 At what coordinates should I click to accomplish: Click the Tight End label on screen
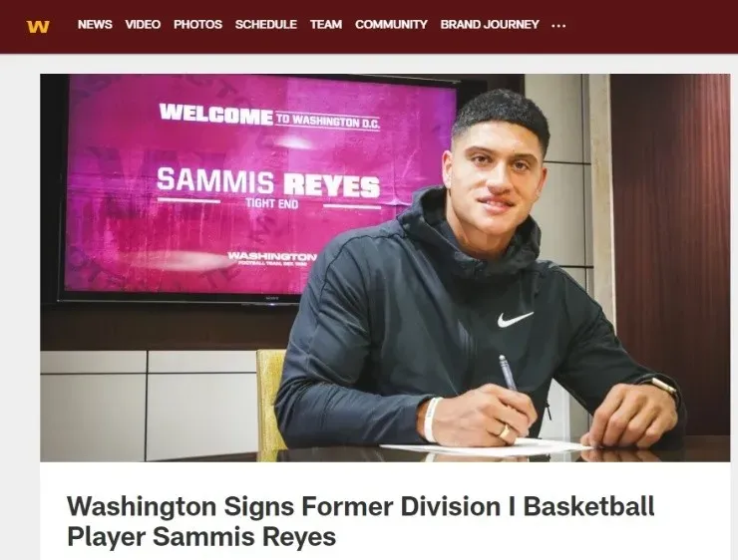coord(271,203)
